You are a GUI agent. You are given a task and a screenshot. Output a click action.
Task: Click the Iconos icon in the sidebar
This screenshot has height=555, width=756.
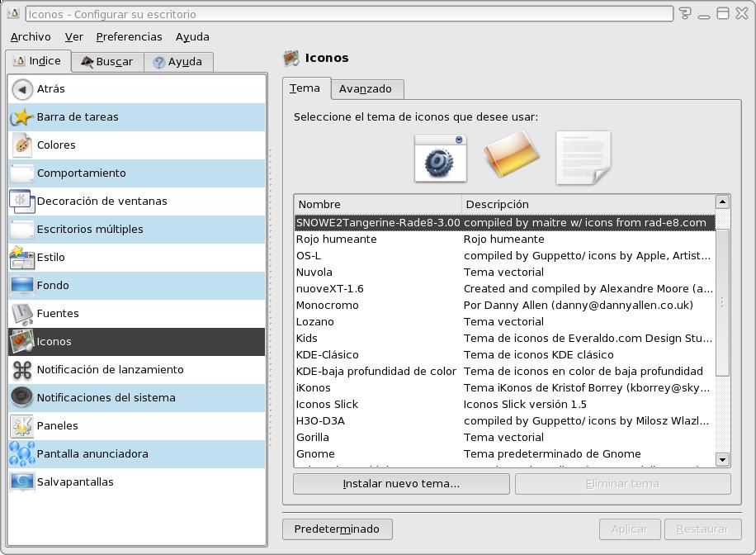pos(21,341)
